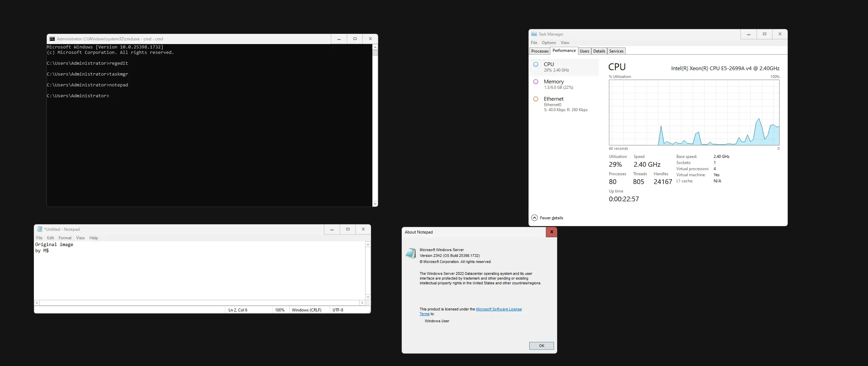The image size is (868, 366).
Task: Click the Notepad title bar icon
Action: (39, 229)
